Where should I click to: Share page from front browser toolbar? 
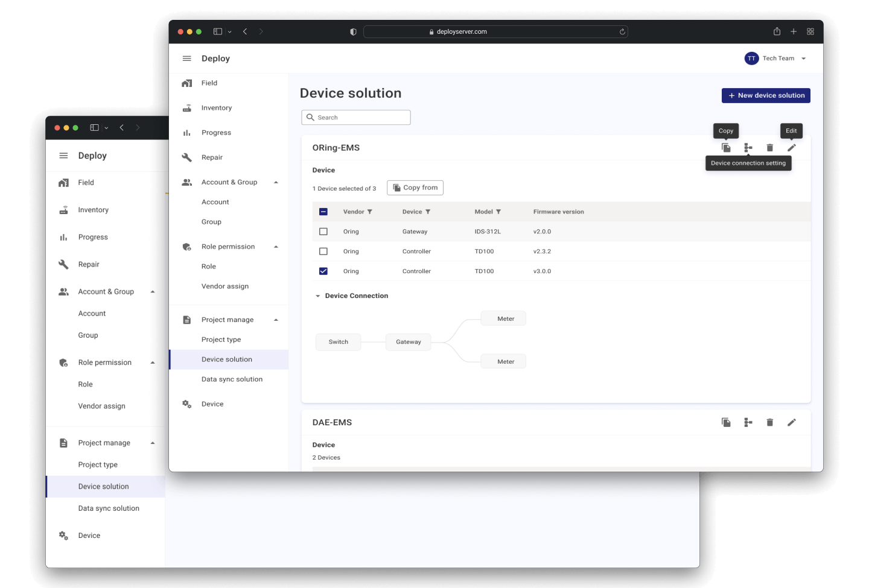point(777,31)
